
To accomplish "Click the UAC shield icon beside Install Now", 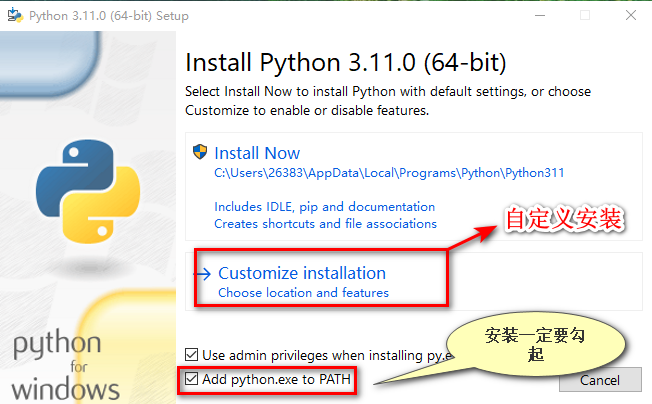I will coord(200,152).
